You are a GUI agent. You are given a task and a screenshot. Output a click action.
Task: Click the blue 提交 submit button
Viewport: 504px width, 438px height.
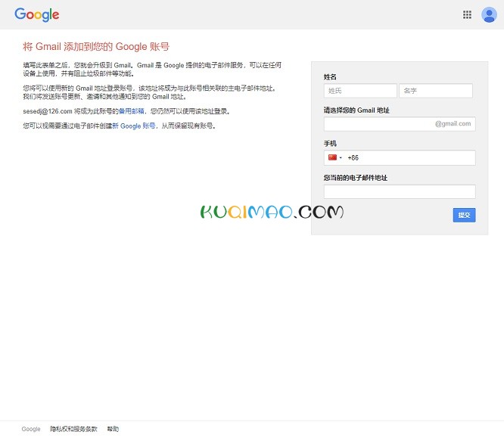click(464, 215)
